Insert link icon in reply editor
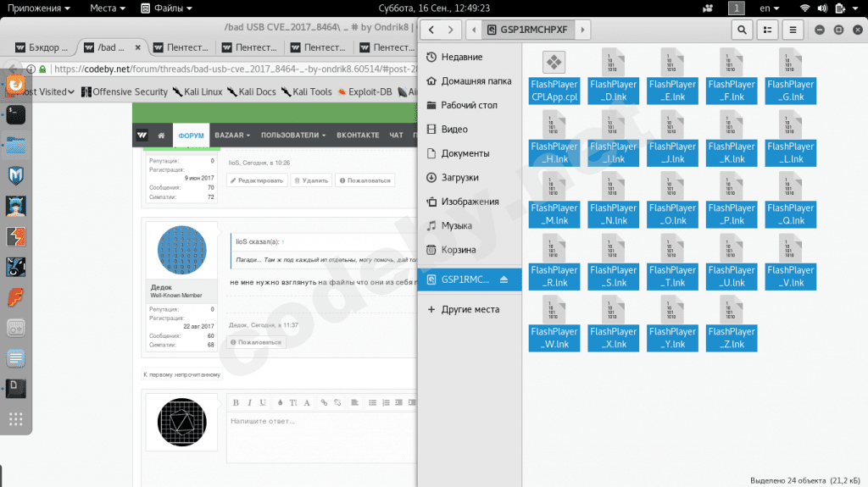The height and width of the screenshot is (487, 868). [x=324, y=403]
